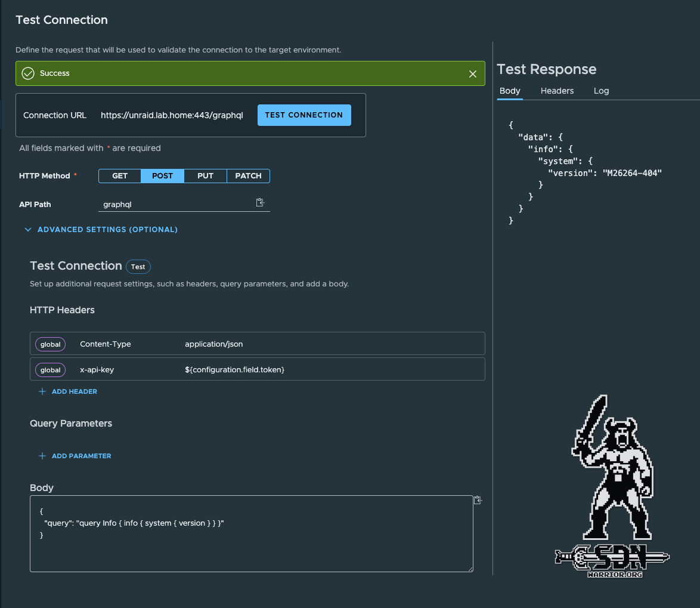Click the Body field clipboard icon
The height and width of the screenshot is (608, 700).
coord(478,500)
